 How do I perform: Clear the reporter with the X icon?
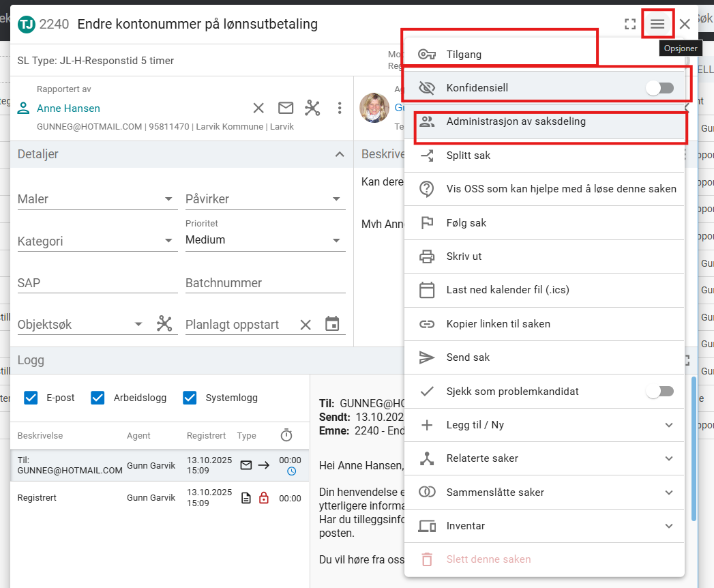[x=258, y=108]
